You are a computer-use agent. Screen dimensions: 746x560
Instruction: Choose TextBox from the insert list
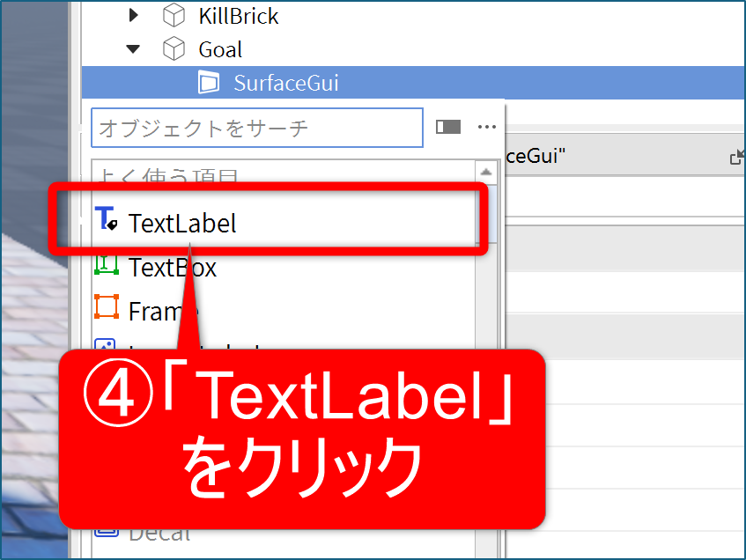(173, 267)
